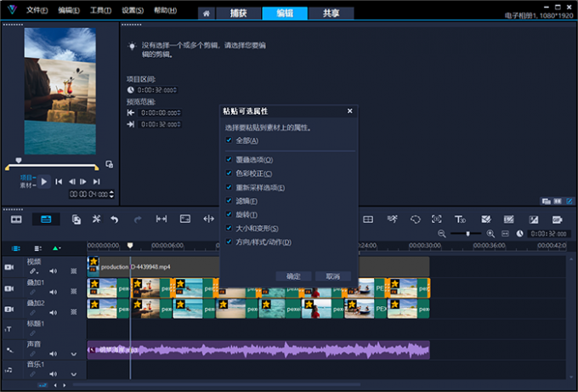This screenshot has height=392, width=578.
Task: Uncheck the 覆叠选项(O) checkbox
Action: click(229, 159)
